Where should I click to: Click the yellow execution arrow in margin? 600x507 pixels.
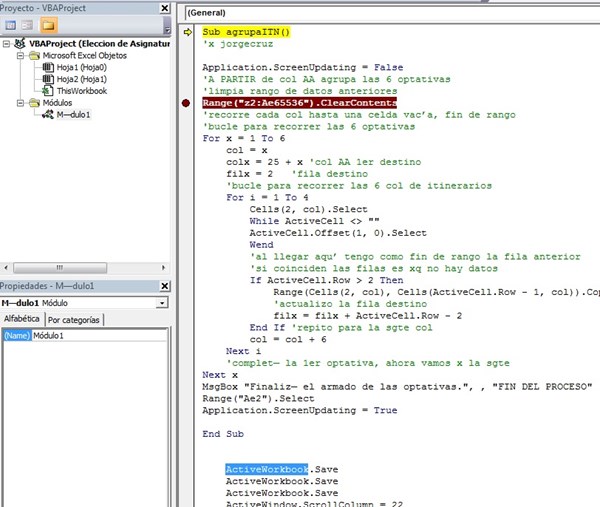coord(187,32)
